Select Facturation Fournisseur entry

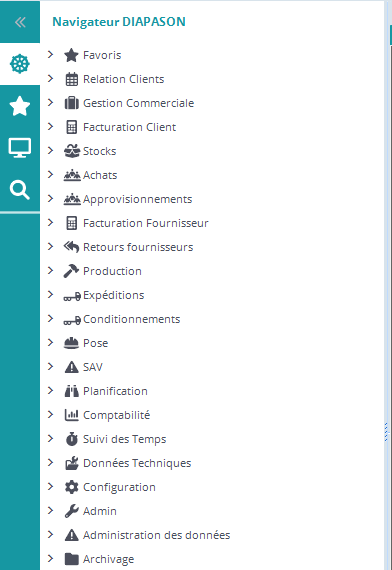tap(146, 223)
